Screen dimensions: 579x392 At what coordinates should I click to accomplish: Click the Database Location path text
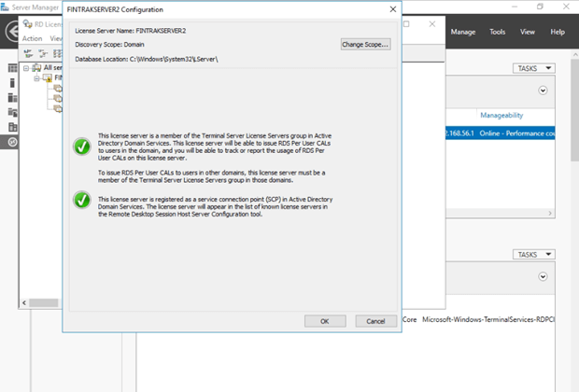(147, 59)
